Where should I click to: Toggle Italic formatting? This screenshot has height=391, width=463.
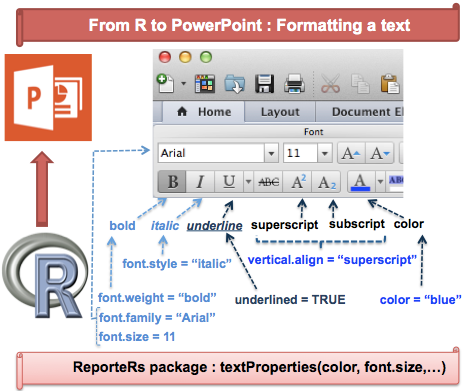(200, 182)
